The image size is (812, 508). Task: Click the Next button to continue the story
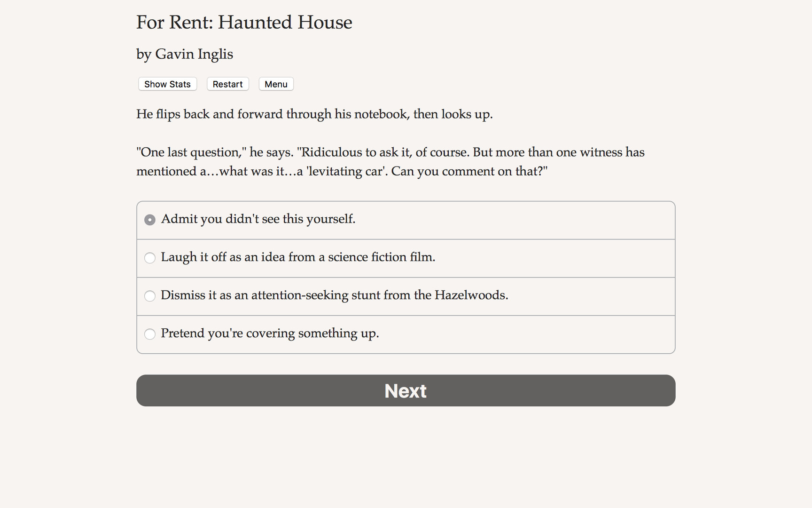pos(405,390)
